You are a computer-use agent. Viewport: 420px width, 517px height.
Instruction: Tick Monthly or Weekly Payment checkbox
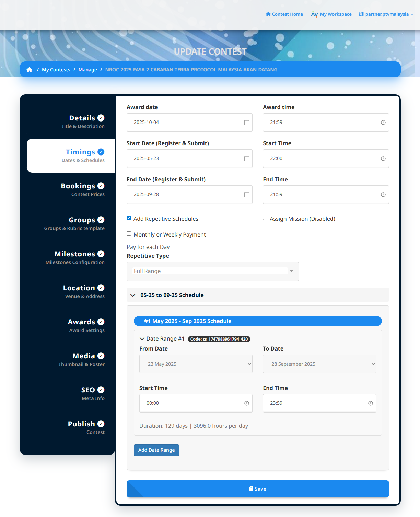point(129,234)
